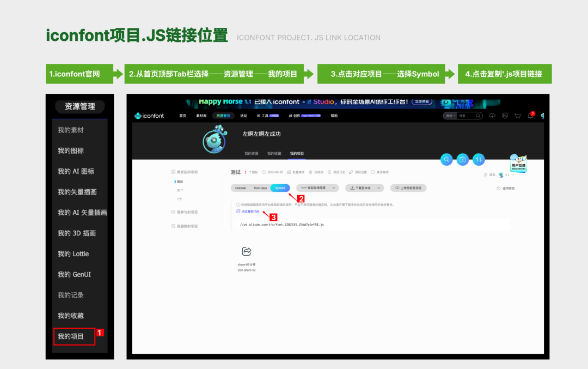Select the 30个 project in sidebar
Image resolution: width=588 pixels, height=369 pixels.
pyautogui.click(x=180, y=190)
